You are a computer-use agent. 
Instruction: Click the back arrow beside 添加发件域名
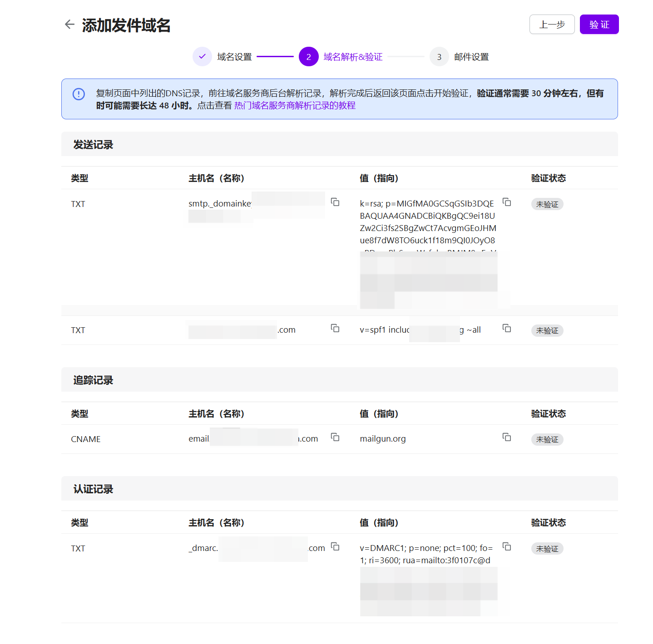(x=69, y=25)
